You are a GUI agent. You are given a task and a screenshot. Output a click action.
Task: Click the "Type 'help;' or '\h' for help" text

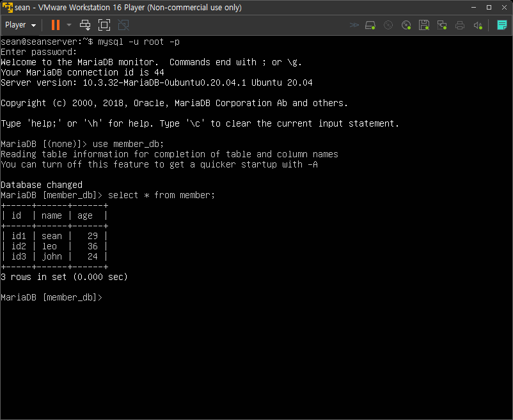[x=77, y=123]
